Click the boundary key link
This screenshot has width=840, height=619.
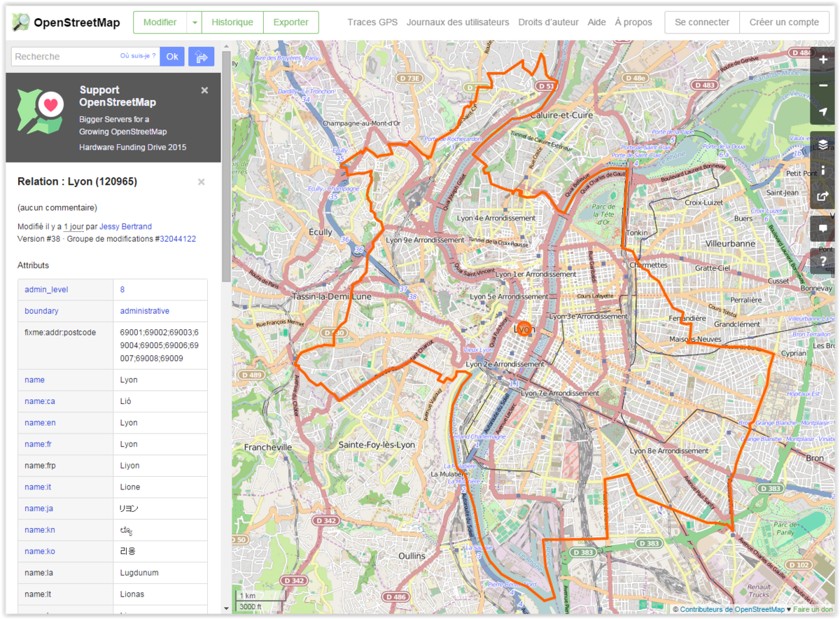point(41,311)
